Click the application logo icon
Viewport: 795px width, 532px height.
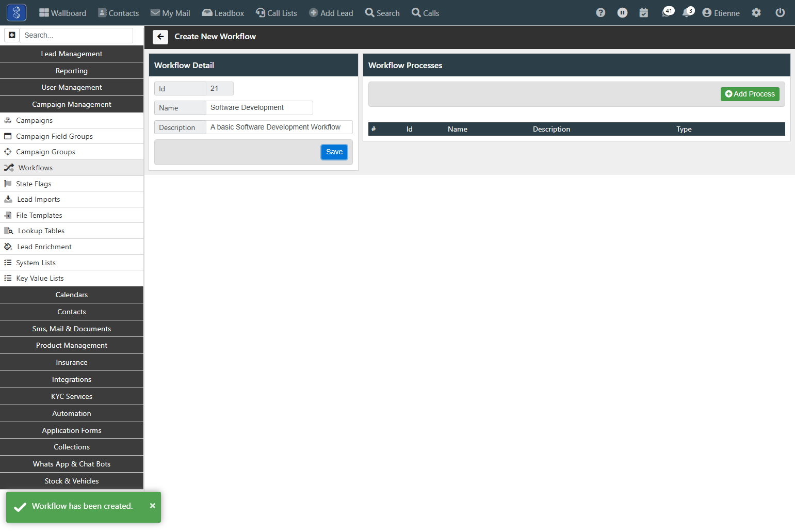point(17,12)
